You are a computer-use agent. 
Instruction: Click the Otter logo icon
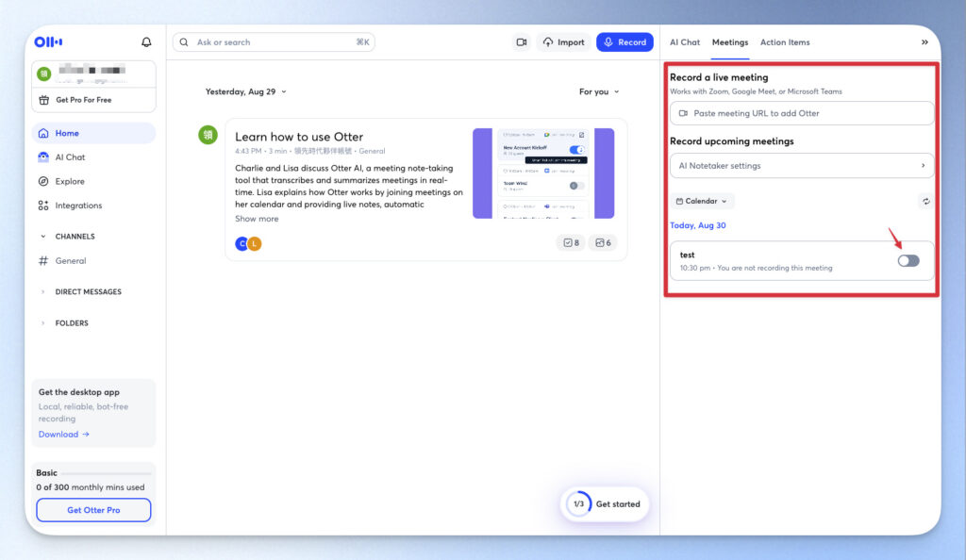(x=48, y=41)
